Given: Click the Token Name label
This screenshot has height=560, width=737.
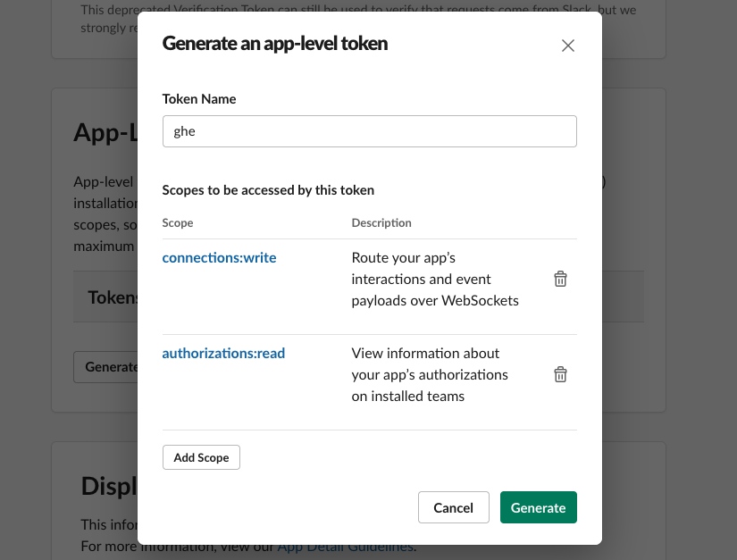Looking at the screenshot, I should click(x=198, y=99).
